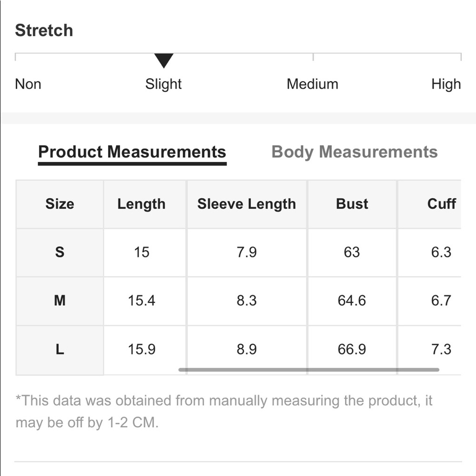Viewport: 476px width, 476px height.
Task: Select the S size row label
Action: (59, 252)
